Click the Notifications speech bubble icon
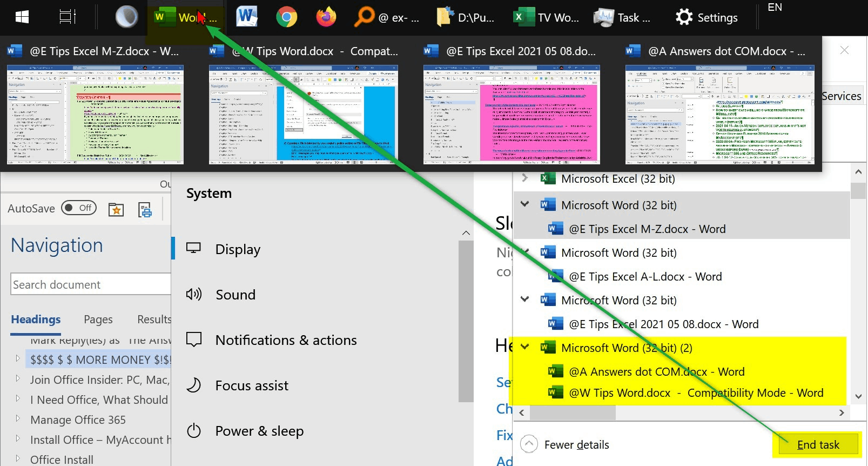Viewport: 868px width, 466px height. click(193, 339)
